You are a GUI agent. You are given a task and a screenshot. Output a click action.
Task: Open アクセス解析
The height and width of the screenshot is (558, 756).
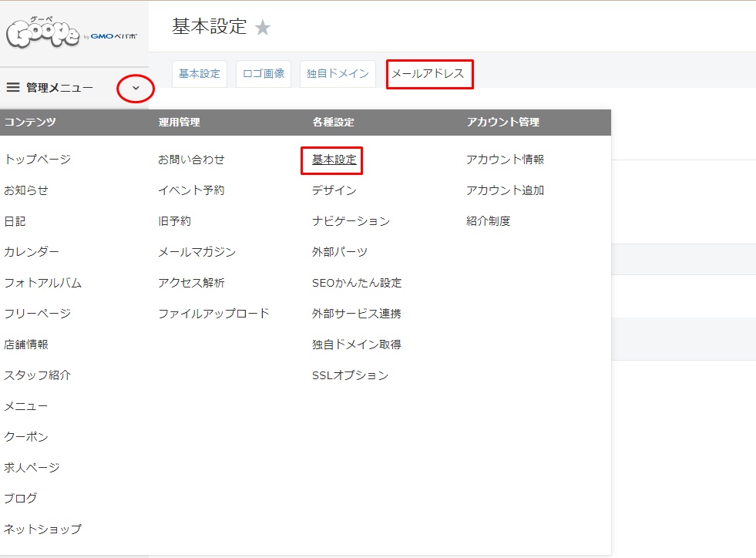191,283
